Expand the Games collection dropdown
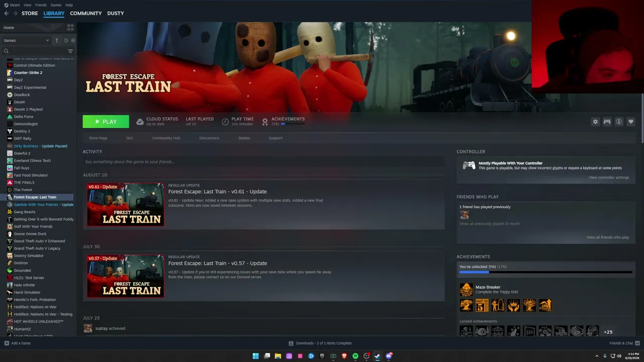644x362 pixels. click(x=26, y=40)
